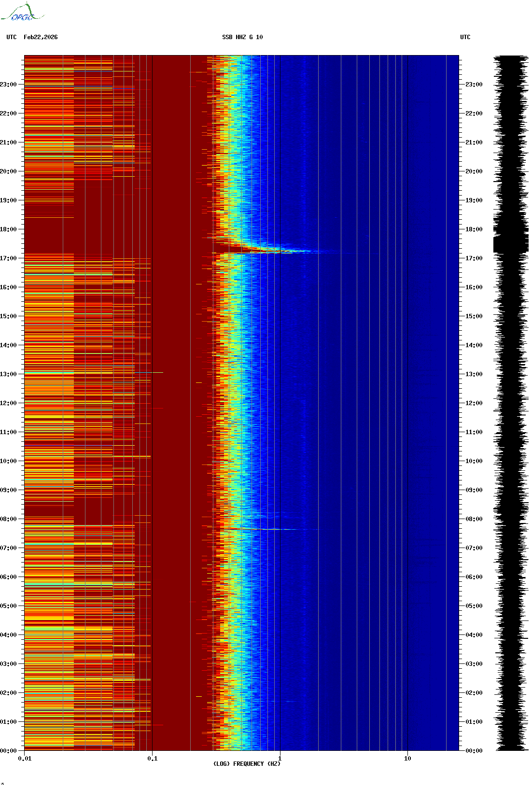The image size is (532, 789).
Task: Select the 12:00 label on left time axis
Action: [x=8, y=403]
